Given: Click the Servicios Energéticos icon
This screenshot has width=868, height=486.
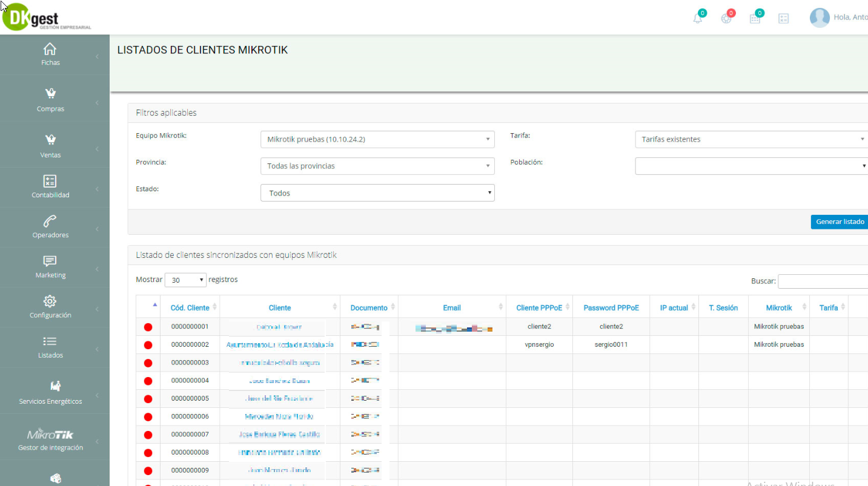Looking at the screenshot, I should click(55, 386).
